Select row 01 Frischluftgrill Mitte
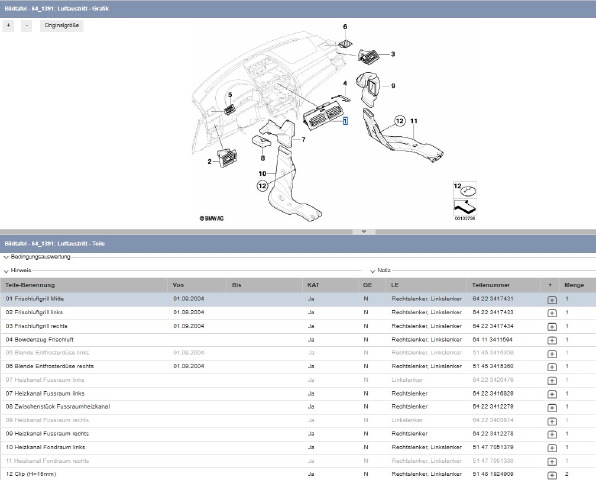Screen dimensions: 596x480 tap(298, 299)
